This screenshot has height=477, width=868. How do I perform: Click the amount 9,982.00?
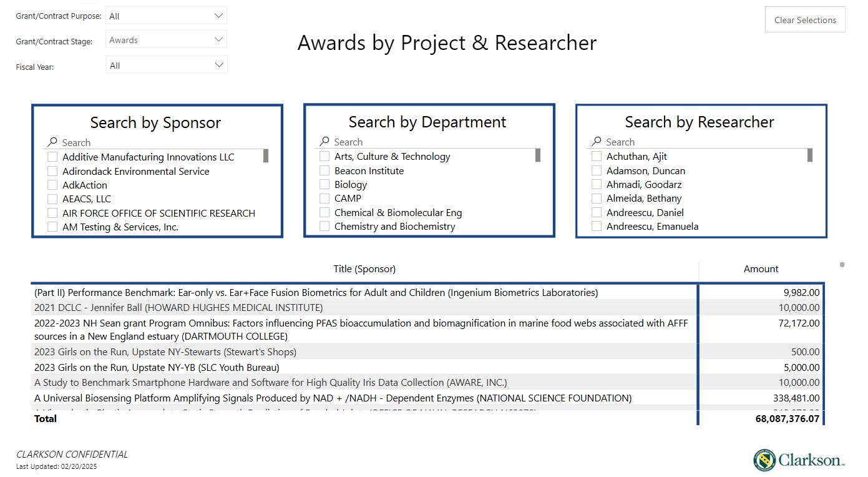click(802, 292)
